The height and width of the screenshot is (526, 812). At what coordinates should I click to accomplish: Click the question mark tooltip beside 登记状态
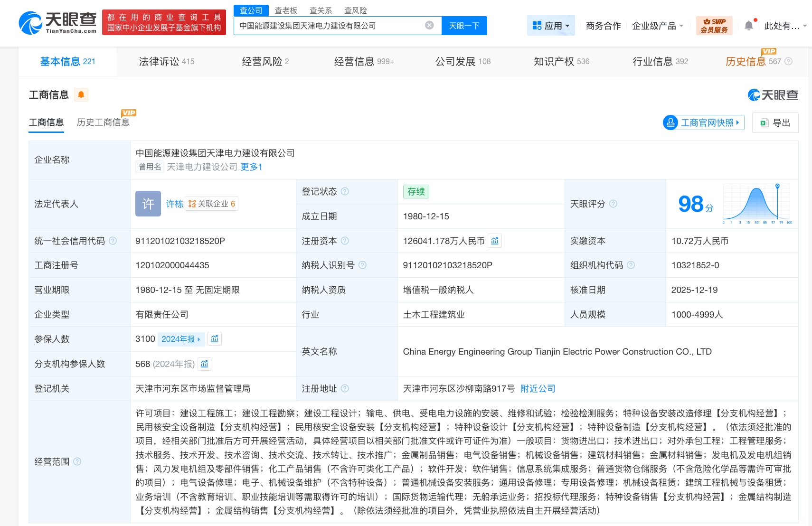(x=345, y=191)
